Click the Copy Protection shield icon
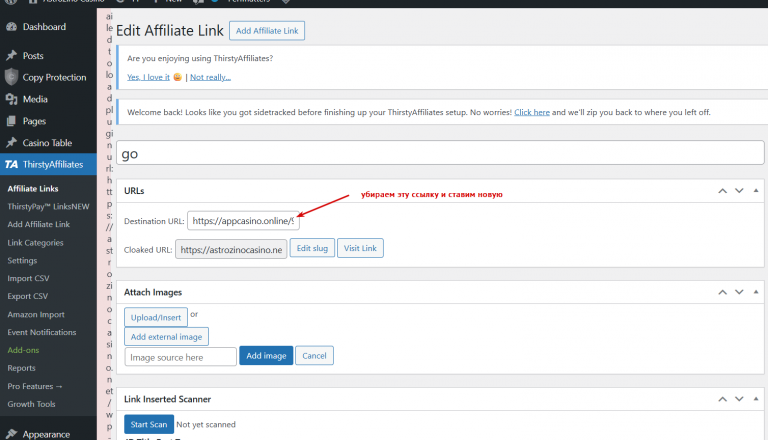 tap(11, 77)
